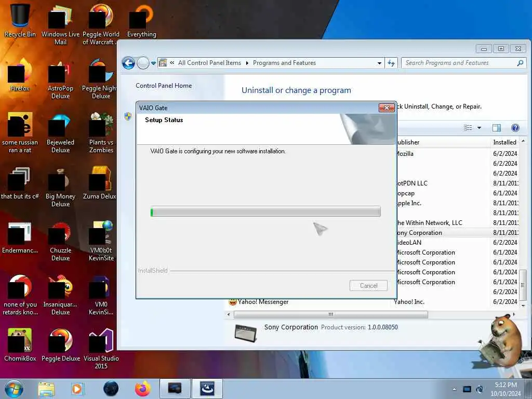This screenshot has width=532, height=399.
Task: Click 'All Control Panel Items' breadcrumb
Action: tap(209, 63)
